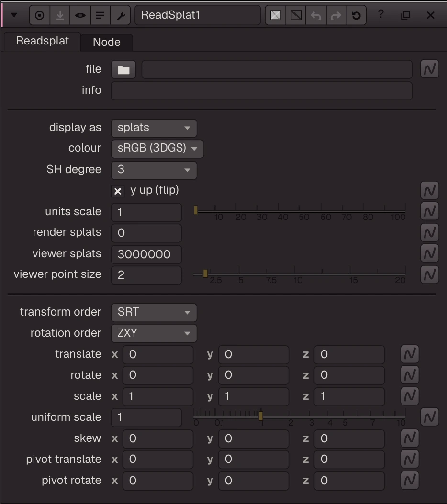
Task: Click the undo arrow icon
Action: [x=316, y=15]
